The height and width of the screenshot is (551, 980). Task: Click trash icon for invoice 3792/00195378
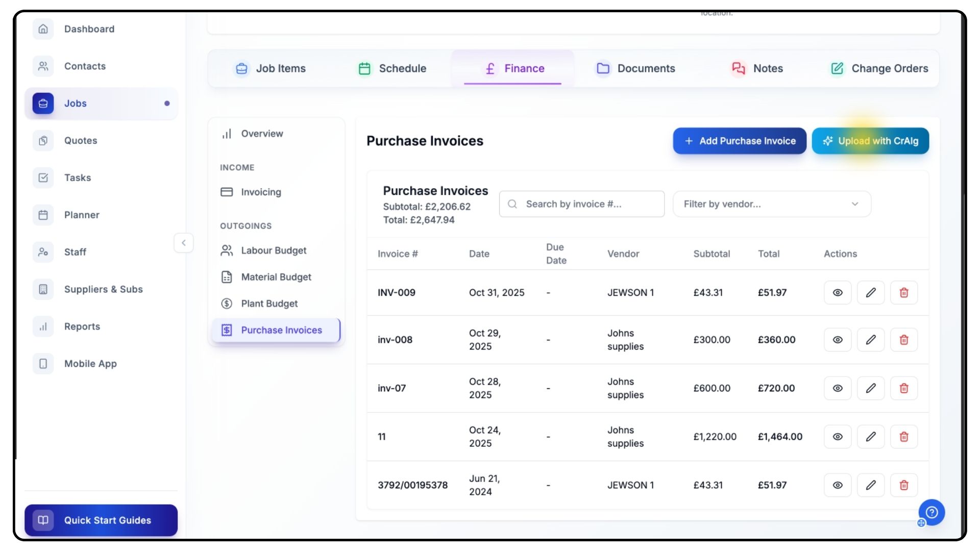tap(903, 485)
